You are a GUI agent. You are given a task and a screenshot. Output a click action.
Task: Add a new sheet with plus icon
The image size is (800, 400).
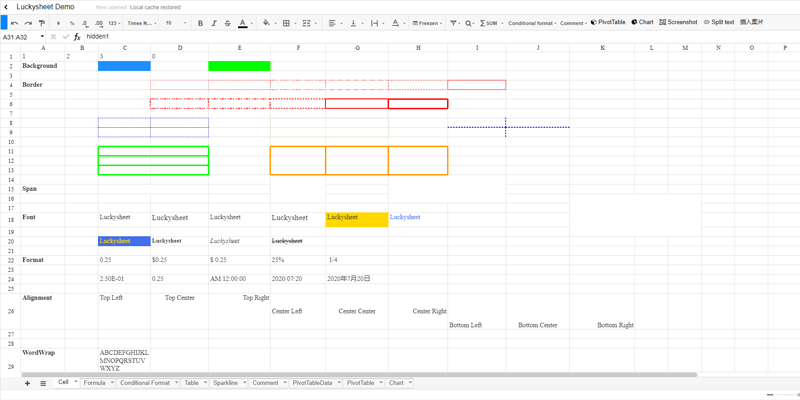(27, 383)
